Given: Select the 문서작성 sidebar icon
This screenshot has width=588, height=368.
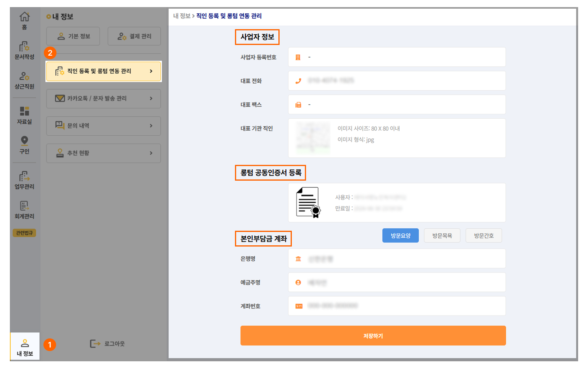Looking at the screenshot, I should (24, 47).
